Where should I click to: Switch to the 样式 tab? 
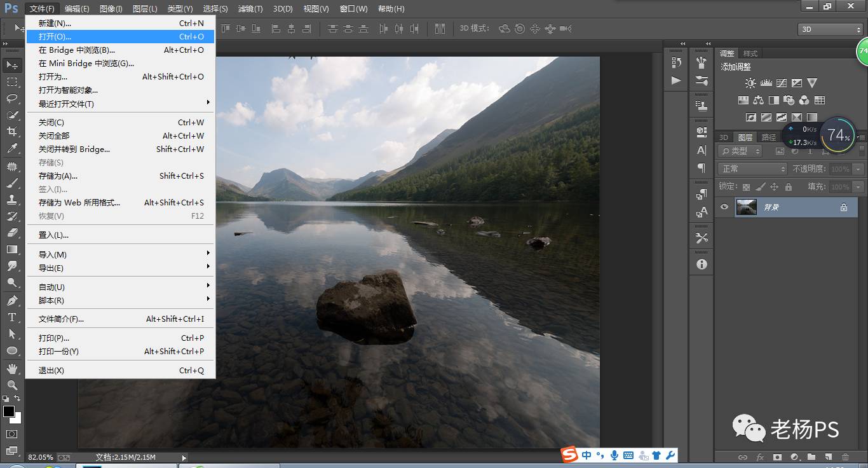[750, 53]
